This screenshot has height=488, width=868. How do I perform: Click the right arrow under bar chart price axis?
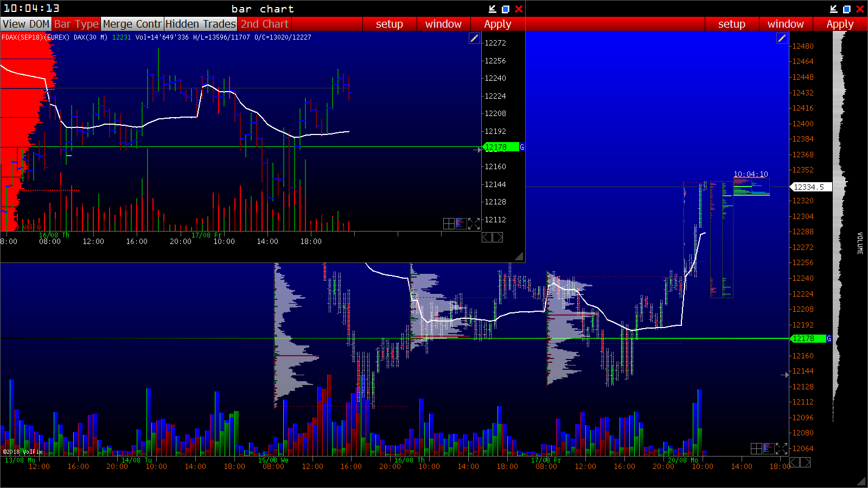coord(497,237)
